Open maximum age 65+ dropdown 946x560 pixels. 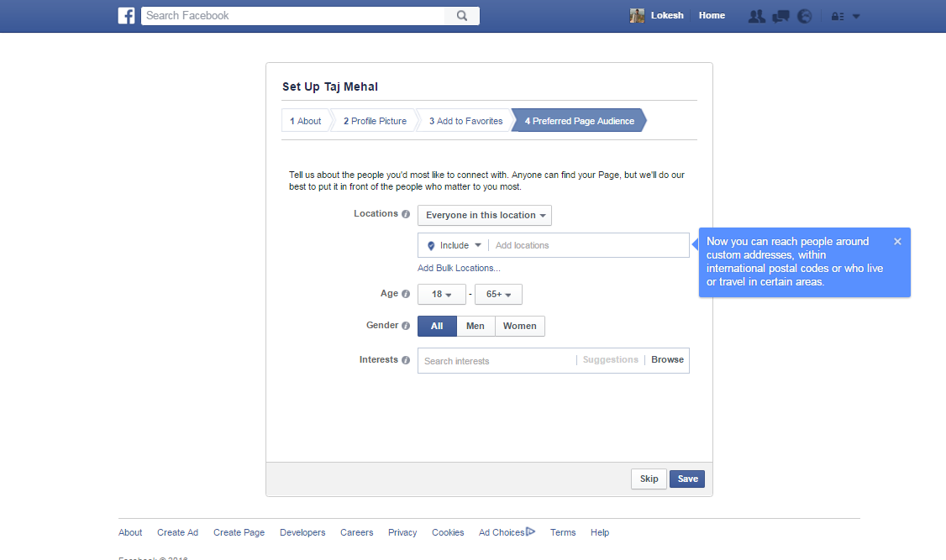pyautogui.click(x=498, y=294)
